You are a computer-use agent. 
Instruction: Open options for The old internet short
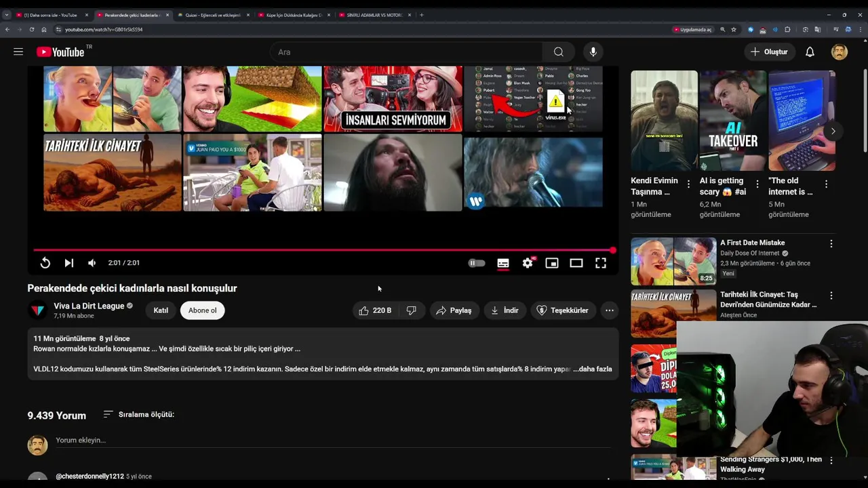[x=826, y=184]
